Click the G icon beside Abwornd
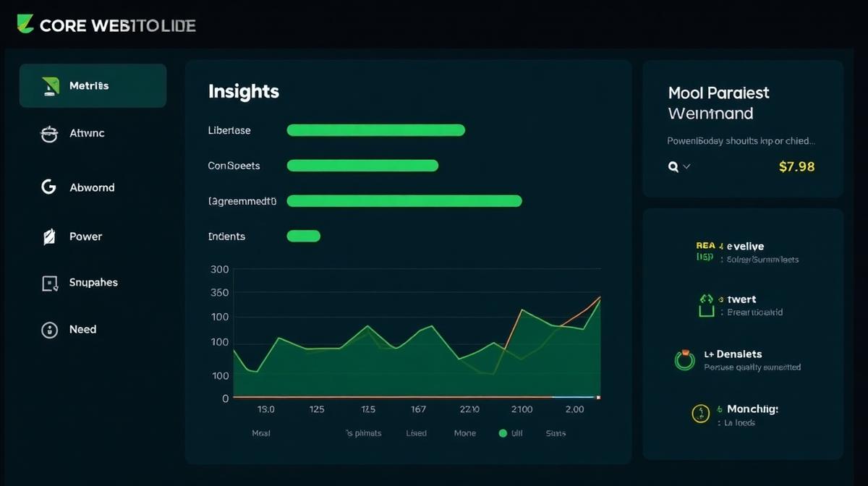 (48, 187)
